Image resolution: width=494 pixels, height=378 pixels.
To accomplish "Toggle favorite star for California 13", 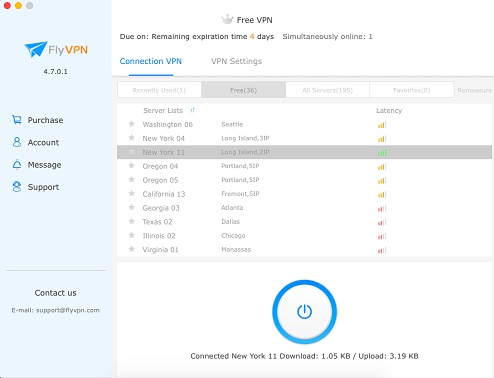I will pyautogui.click(x=132, y=193).
